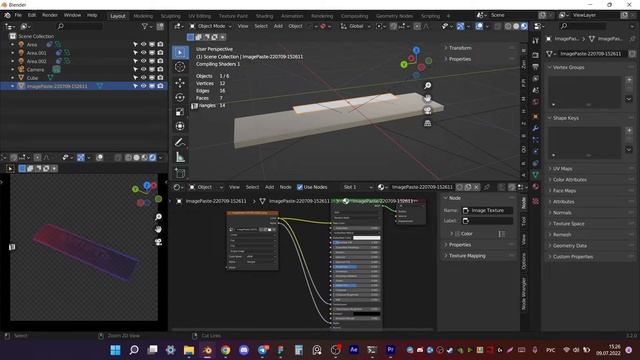Image resolution: width=640 pixels, height=360 pixels.
Task: Select the Select Box tool in viewport toolbar
Action: [x=180, y=52]
